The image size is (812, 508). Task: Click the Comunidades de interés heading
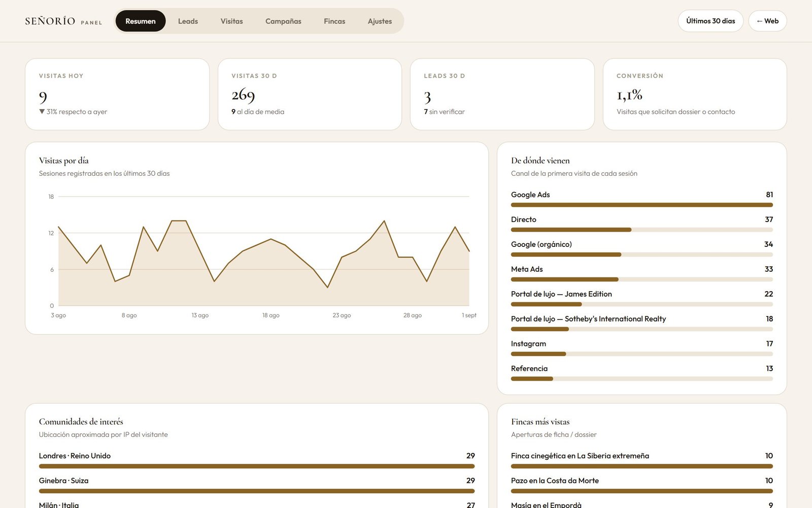(x=81, y=422)
